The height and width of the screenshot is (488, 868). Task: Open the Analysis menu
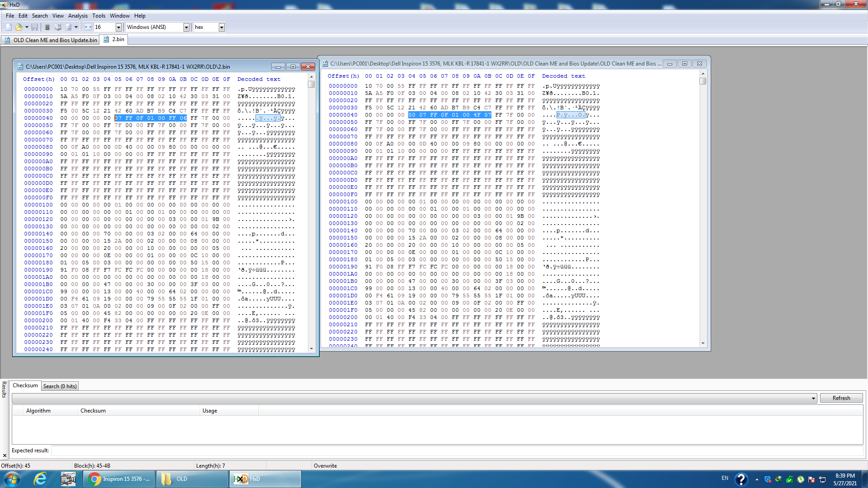(x=78, y=15)
